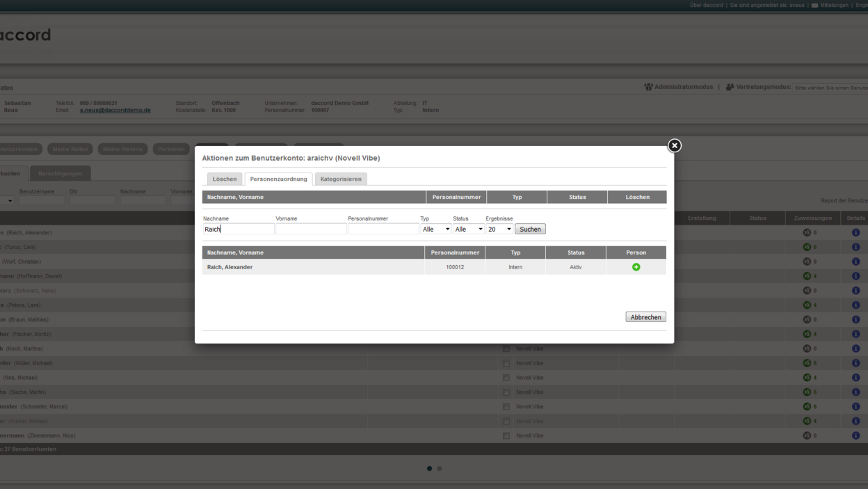Open the Ergebnisse results count dropdown
The width and height of the screenshot is (868, 489).
[499, 229]
